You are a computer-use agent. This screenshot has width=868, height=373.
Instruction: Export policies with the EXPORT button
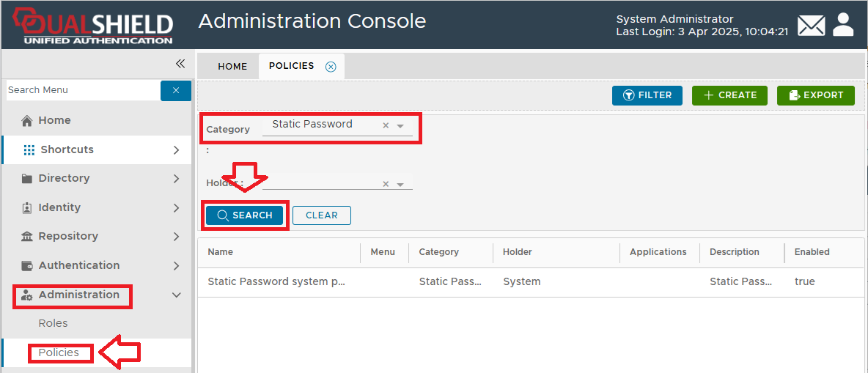point(815,95)
